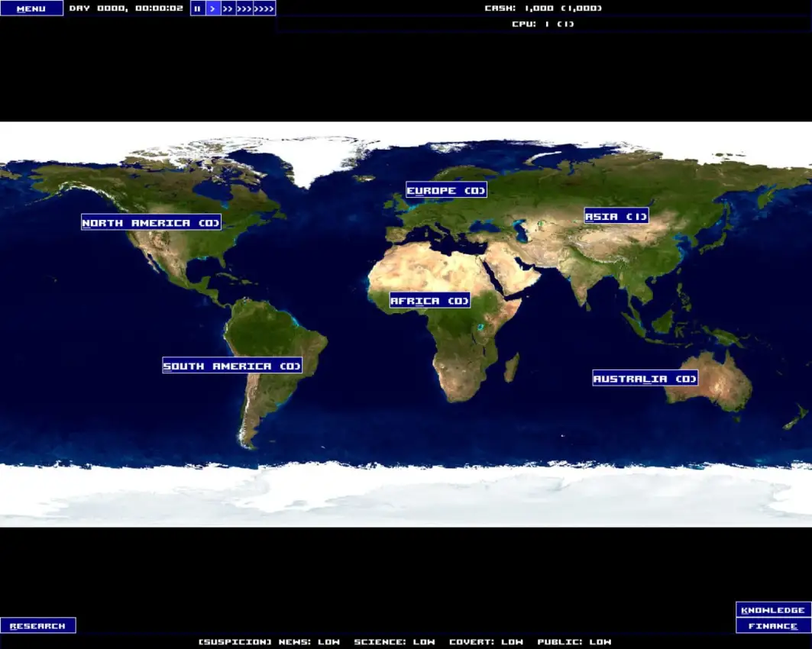
Task: Set game speed to single arrow
Action: [x=213, y=8]
